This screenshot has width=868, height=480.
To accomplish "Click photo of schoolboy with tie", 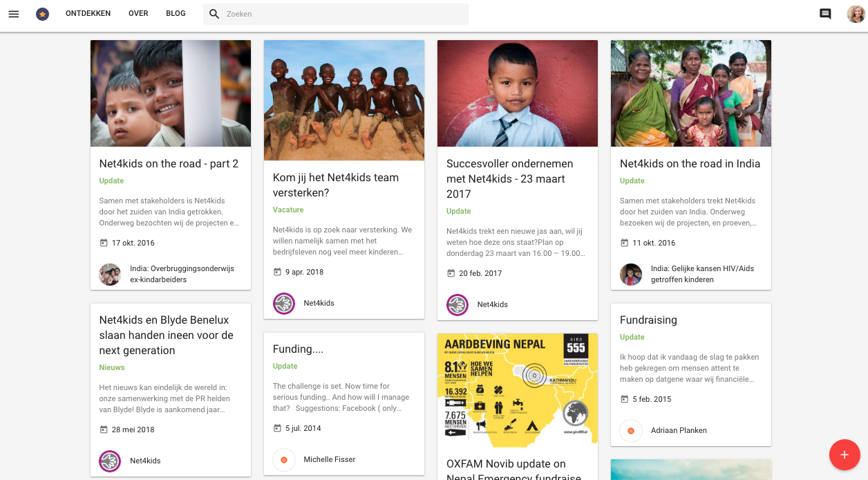I will (x=518, y=93).
